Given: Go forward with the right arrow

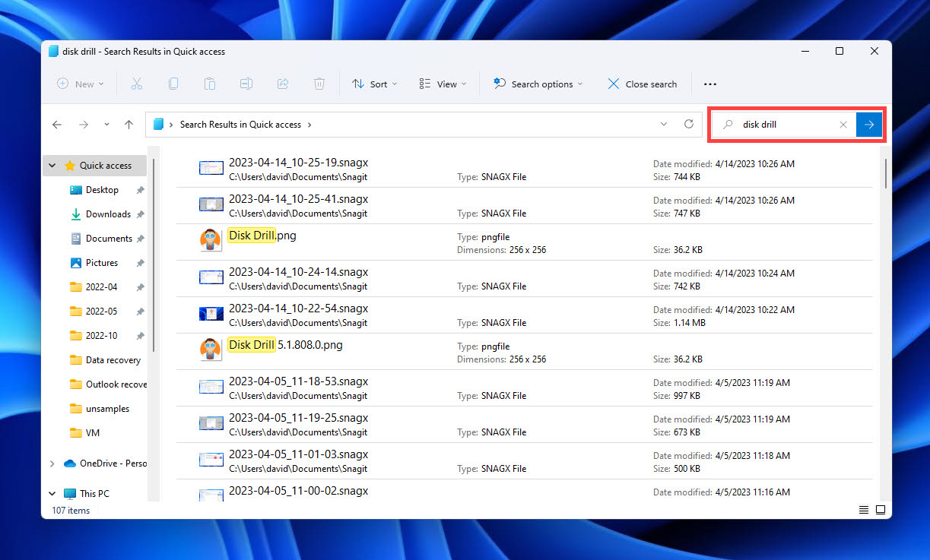Looking at the screenshot, I should pos(84,125).
